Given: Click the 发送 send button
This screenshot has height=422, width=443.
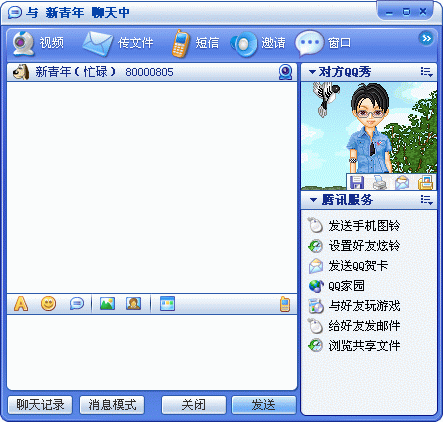Looking at the screenshot, I should tap(264, 405).
